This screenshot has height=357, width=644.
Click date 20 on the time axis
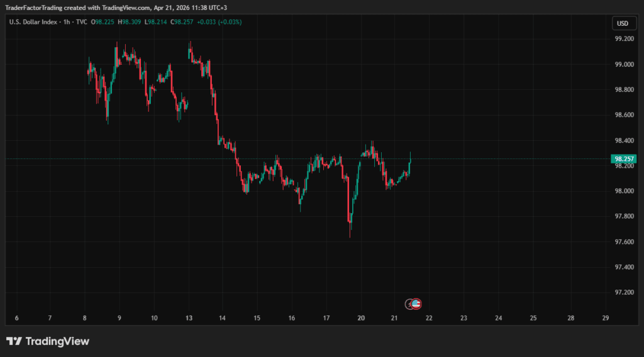pos(361,318)
